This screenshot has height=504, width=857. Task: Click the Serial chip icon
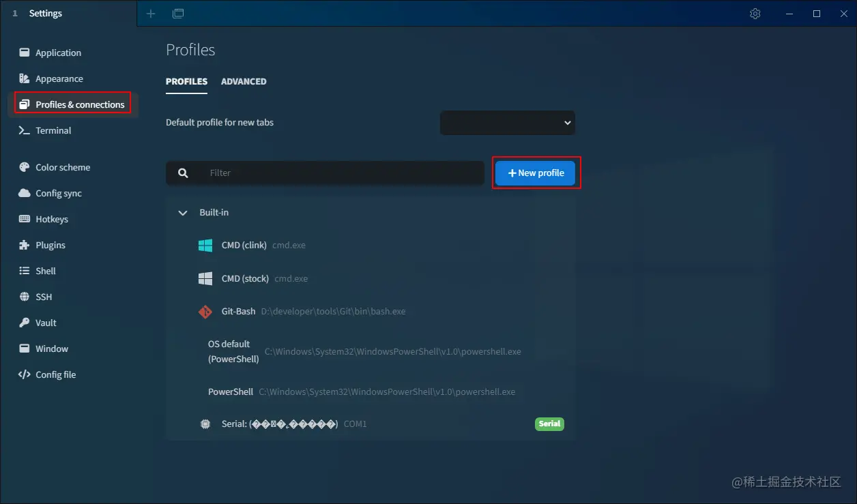[x=205, y=424]
